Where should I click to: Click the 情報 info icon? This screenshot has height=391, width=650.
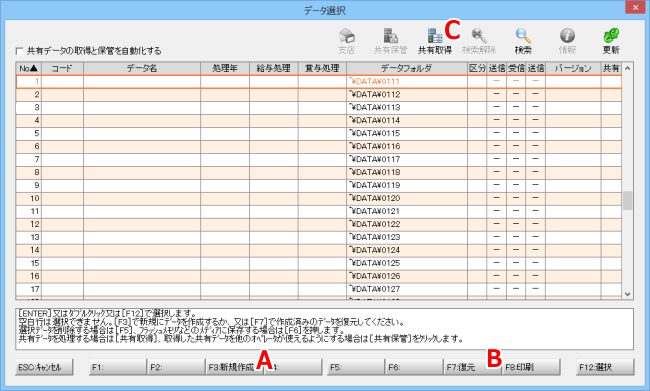point(567,41)
